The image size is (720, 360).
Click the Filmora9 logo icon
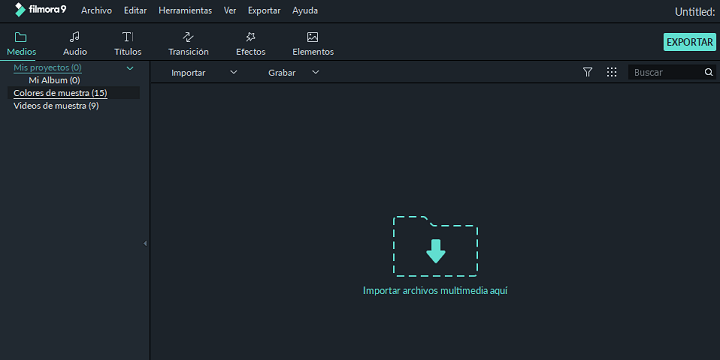(20, 10)
